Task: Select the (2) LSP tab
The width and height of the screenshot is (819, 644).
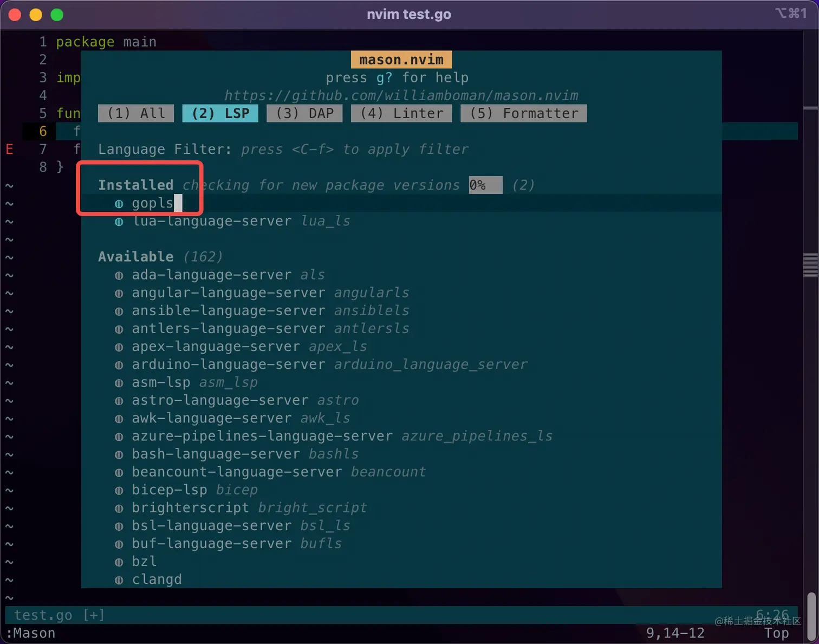Action: pyautogui.click(x=220, y=113)
